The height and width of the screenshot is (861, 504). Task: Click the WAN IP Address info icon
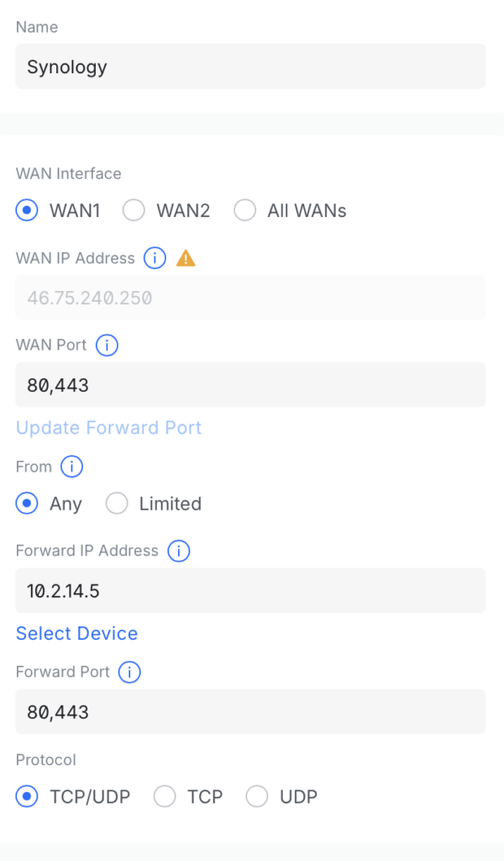point(155,258)
